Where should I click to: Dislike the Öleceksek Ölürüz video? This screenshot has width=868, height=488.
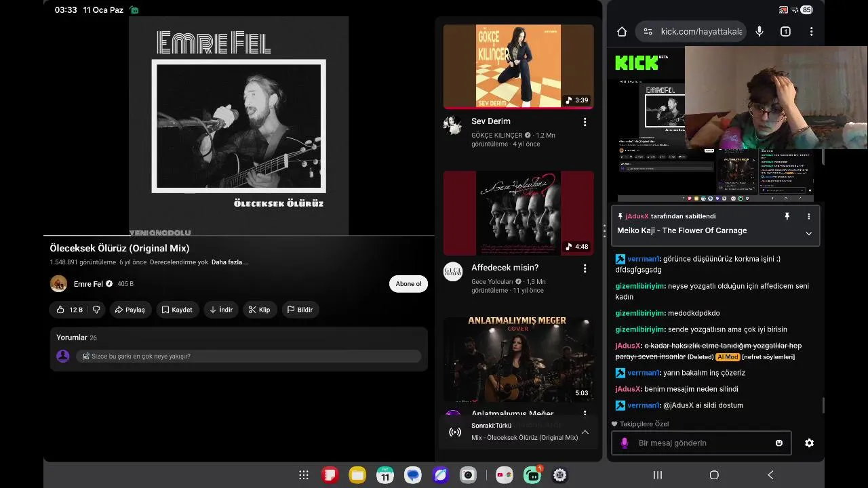(x=96, y=310)
